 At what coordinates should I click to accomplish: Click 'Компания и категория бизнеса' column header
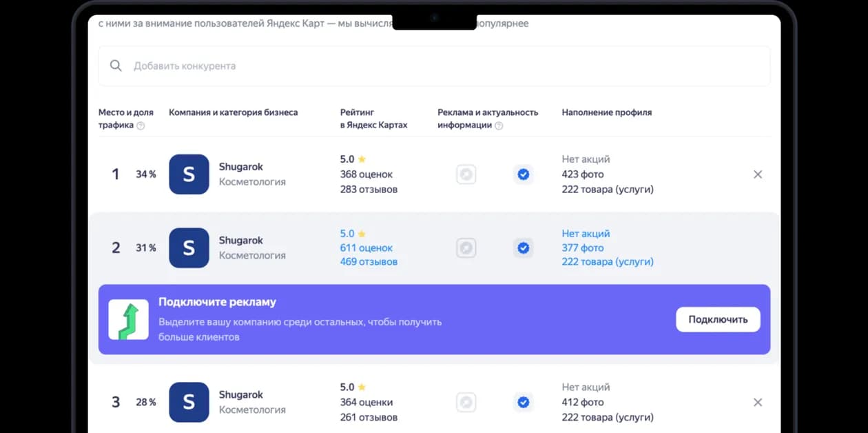[234, 112]
